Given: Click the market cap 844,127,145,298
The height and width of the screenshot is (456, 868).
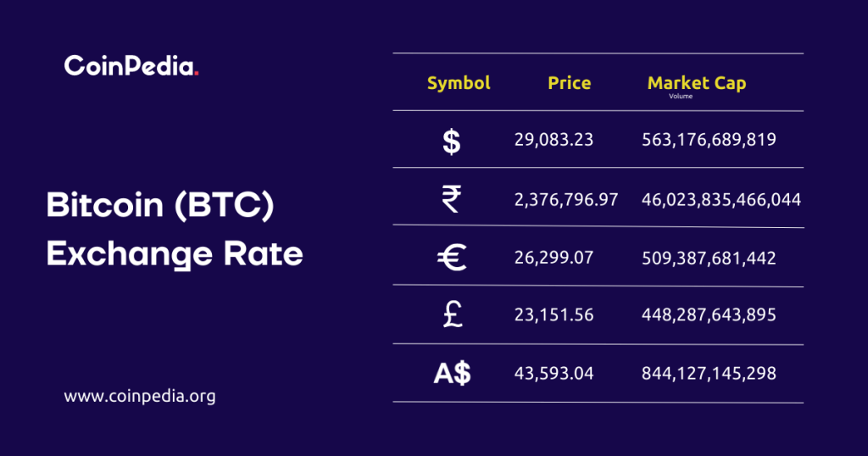Looking at the screenshot, I should [709, 373].
